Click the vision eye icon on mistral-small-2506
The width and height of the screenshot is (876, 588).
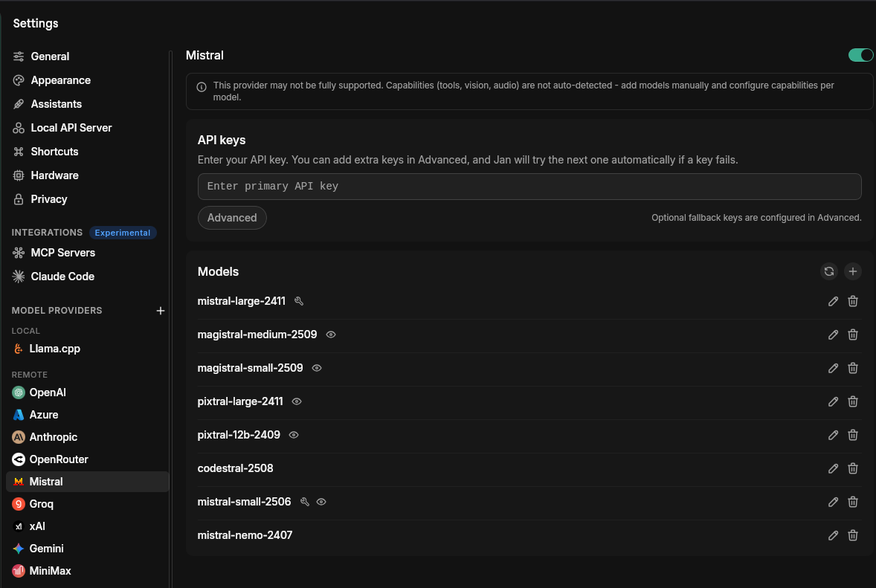(321, 502)
